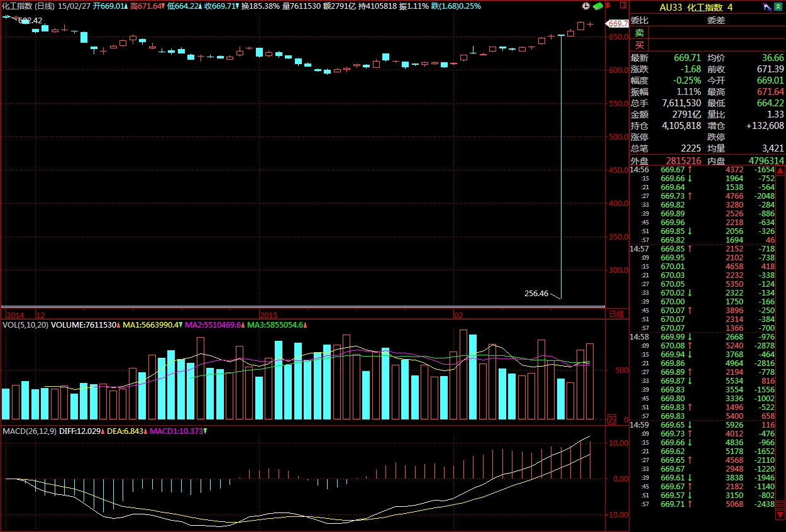This screenshot has height=532, width=786.
Task: Click the clock icon above the chart
Action: pos(586,6)
